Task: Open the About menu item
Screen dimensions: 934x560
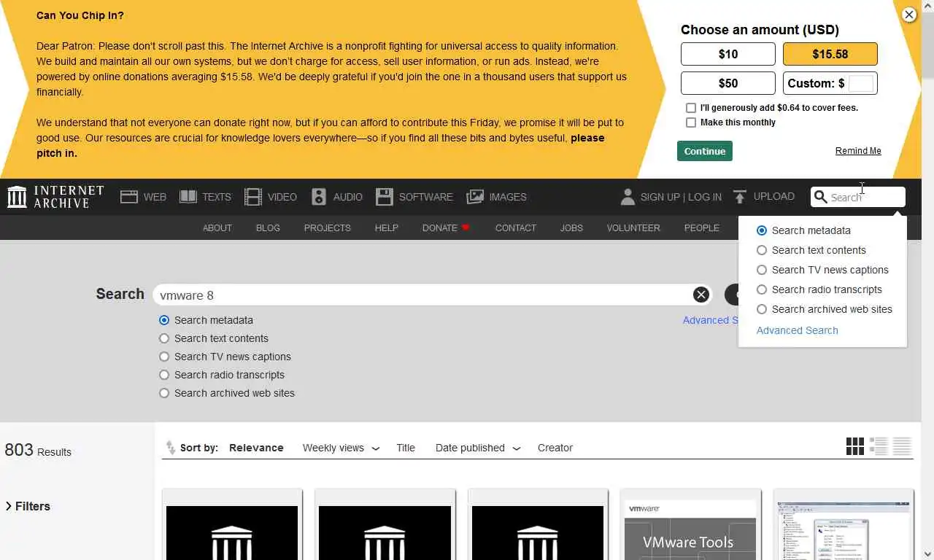Action: click(x=217, y=227)
